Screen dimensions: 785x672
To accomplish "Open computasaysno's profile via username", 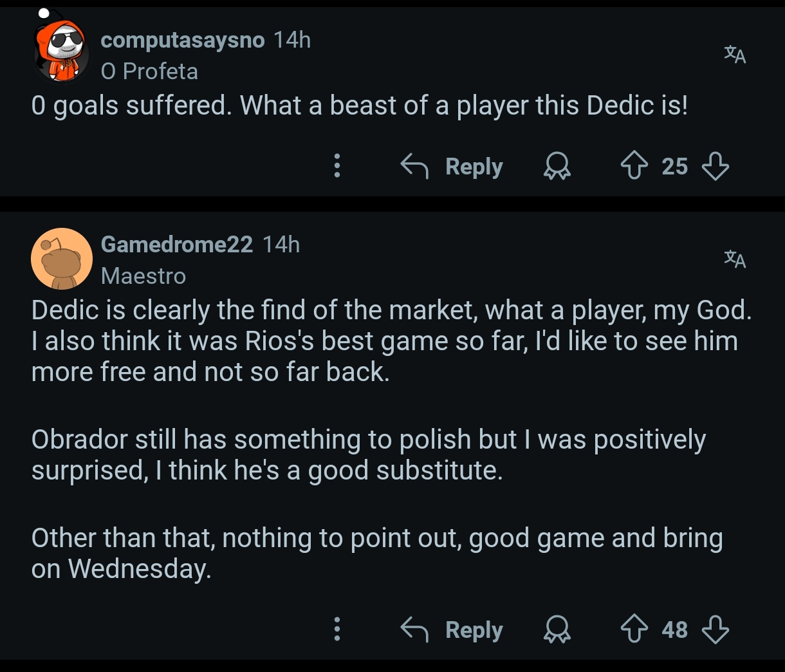I will (183, 40).
